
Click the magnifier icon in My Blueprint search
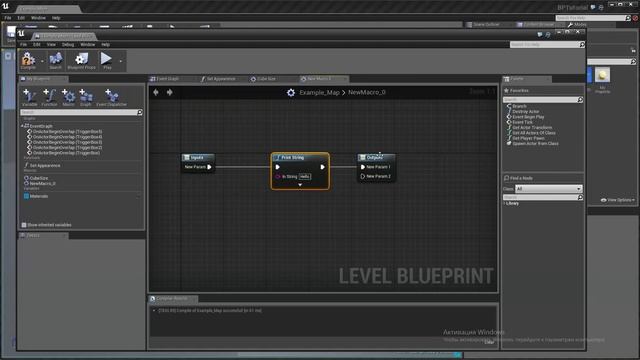140,112
